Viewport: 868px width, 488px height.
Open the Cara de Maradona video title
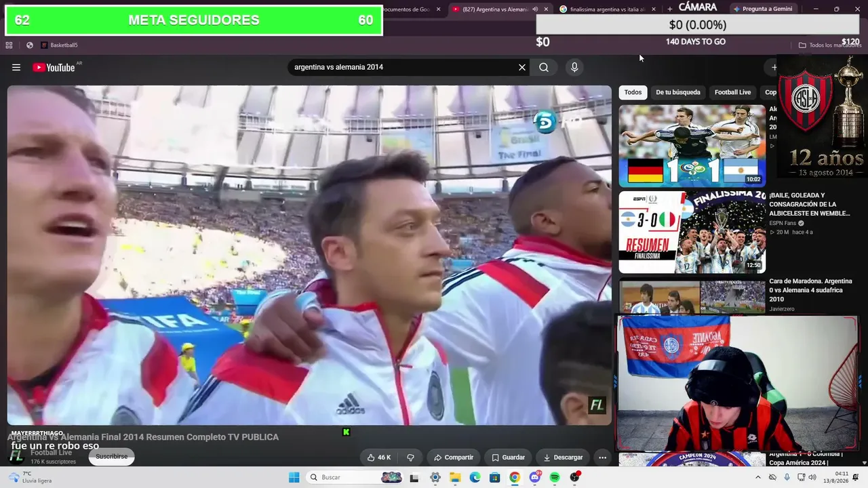tap(810, 290)
